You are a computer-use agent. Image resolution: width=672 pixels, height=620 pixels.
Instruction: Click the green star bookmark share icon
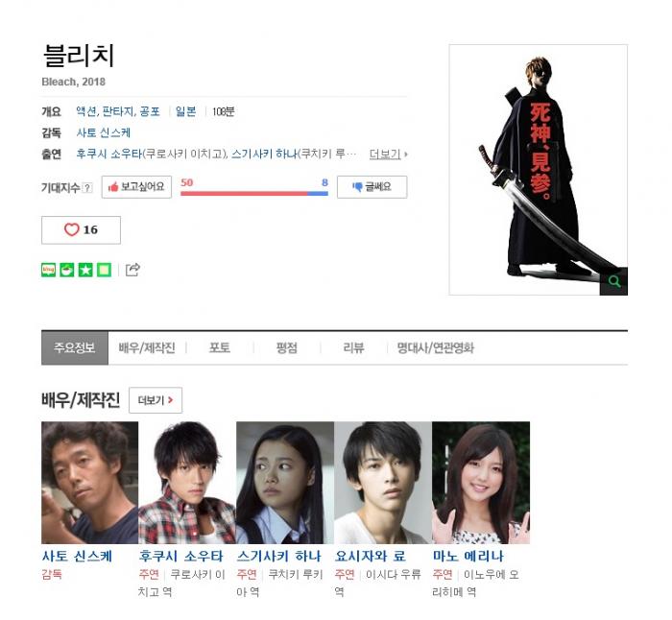[x=85, y=270]
